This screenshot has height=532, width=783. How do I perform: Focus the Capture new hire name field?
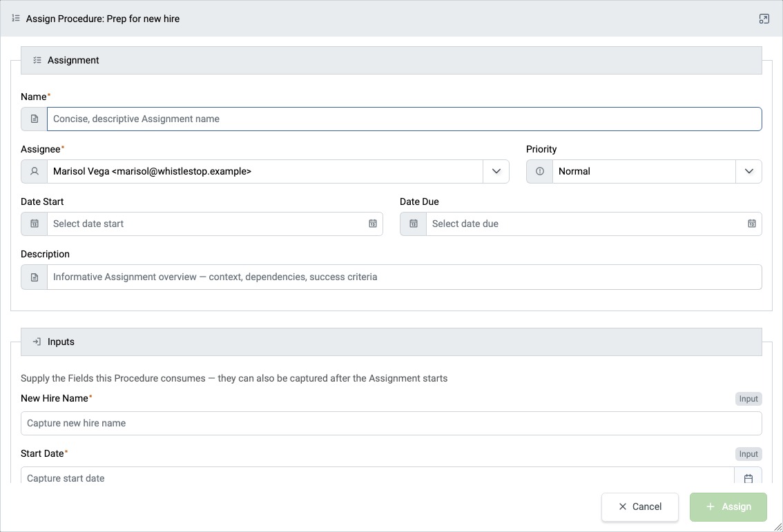[x=391, y=423]
